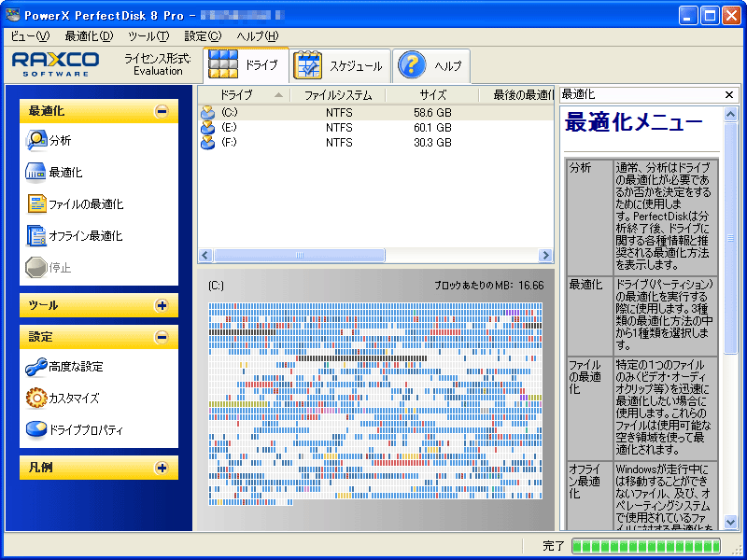
Task: Expand the 凡例 legend section
Action: (x=162, y=469)
